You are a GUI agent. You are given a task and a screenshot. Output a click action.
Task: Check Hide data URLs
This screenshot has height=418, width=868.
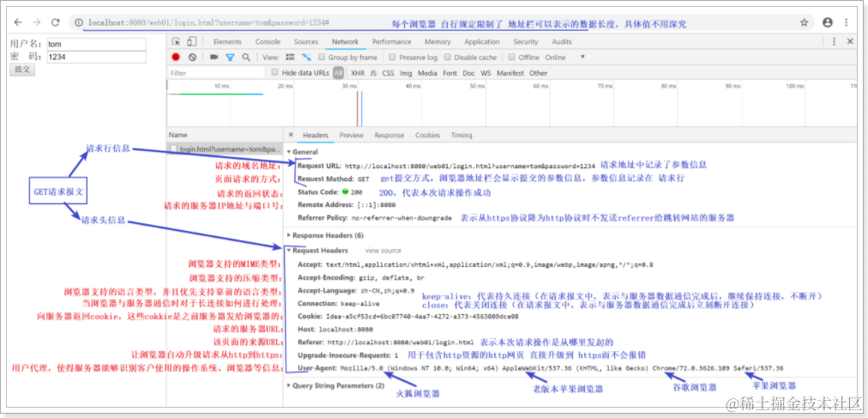coord(274,72)
